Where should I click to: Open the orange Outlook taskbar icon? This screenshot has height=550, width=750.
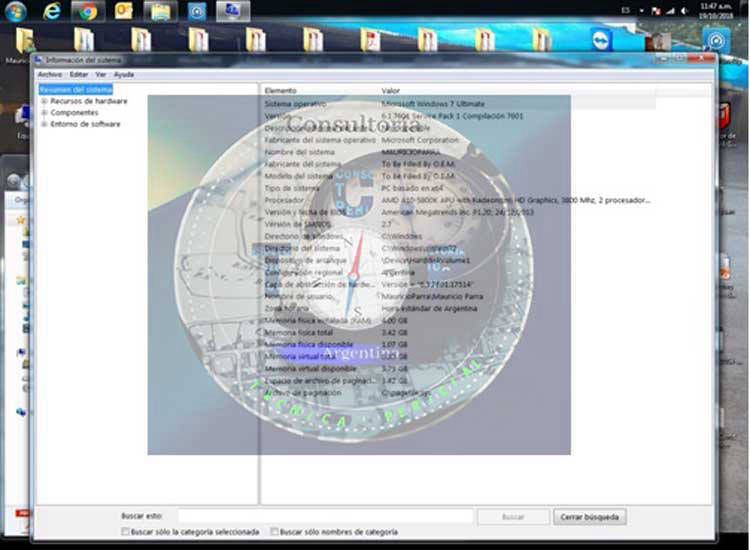[x=123, y=11]
